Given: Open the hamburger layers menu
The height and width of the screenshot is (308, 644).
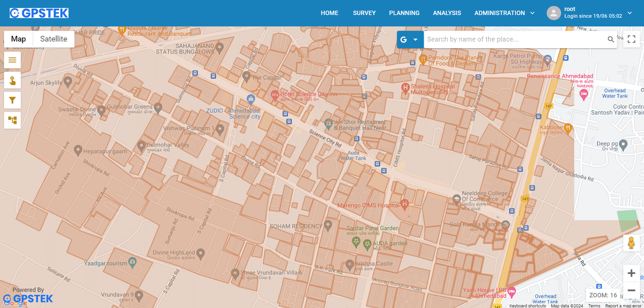Looking at the screenshot, I should [x=12, y=60].
